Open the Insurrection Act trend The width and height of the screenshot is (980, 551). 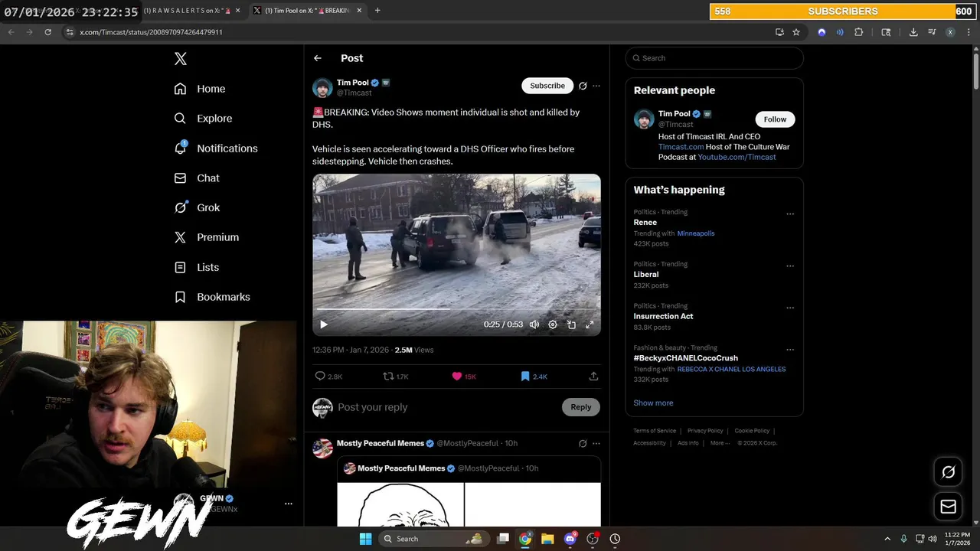coord(663,316)
